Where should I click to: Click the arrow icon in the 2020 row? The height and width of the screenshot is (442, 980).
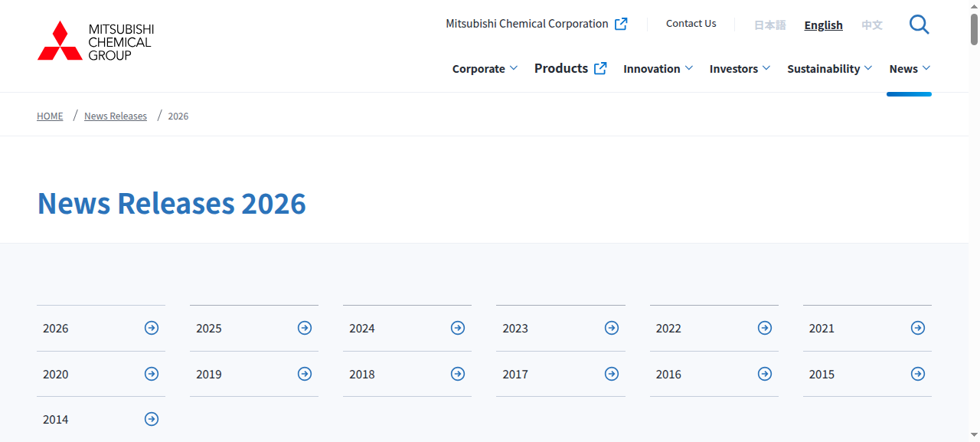click(152, 374)
